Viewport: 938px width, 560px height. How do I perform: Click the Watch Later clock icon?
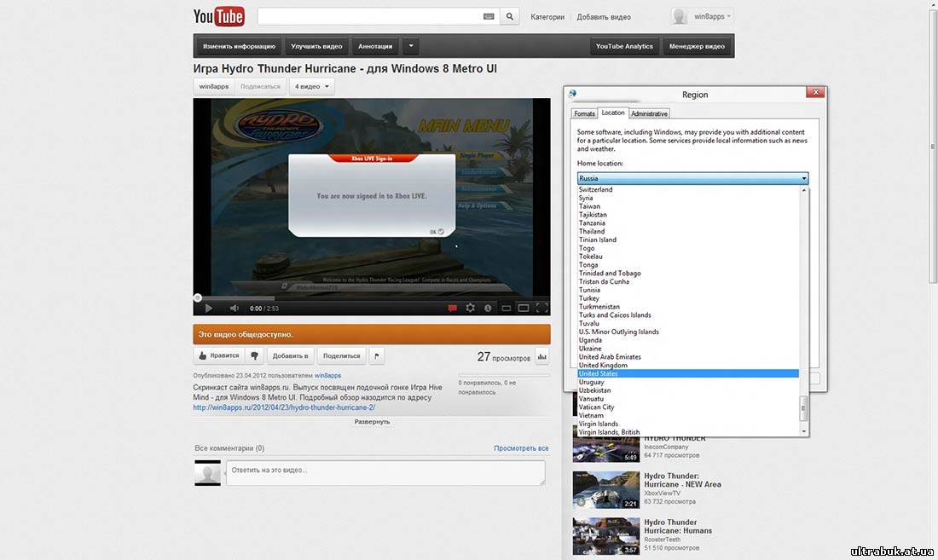tap(488, 309)
